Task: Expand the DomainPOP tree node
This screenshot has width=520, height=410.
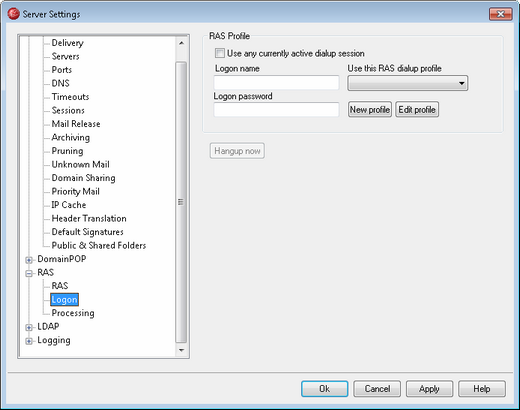Action: [x=29, y=260]
